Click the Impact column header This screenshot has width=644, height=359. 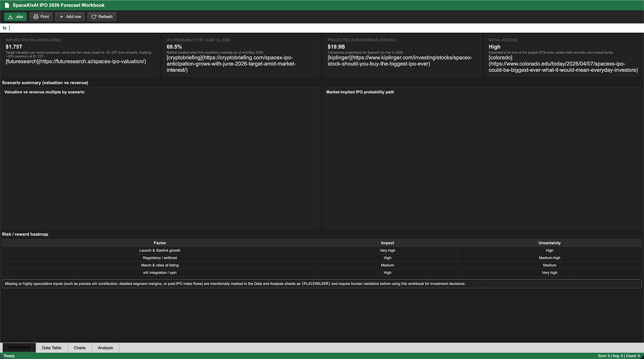pyautogui.click(x=387, y=243)
